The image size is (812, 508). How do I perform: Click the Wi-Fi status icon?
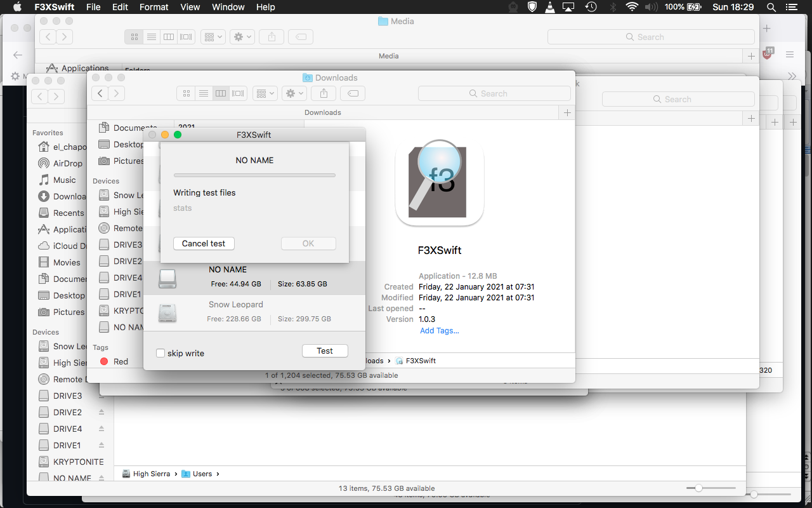click(x=631, y=7)
